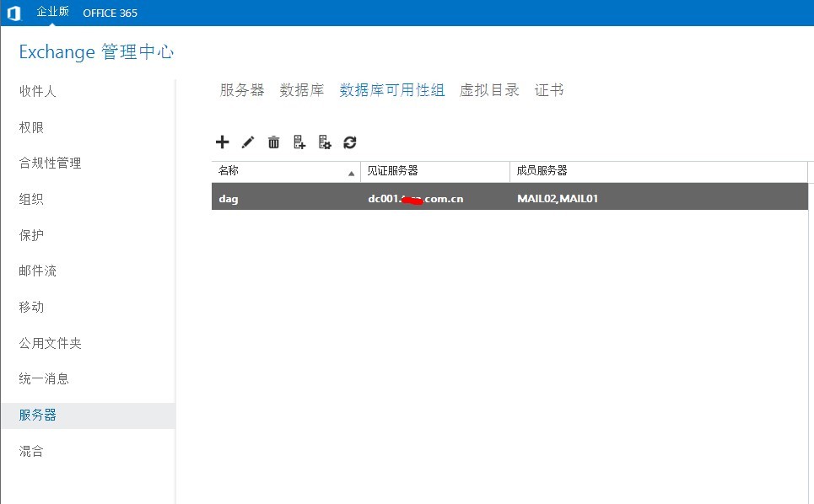Delete the selected DAG with trash icon

[273, 142]
